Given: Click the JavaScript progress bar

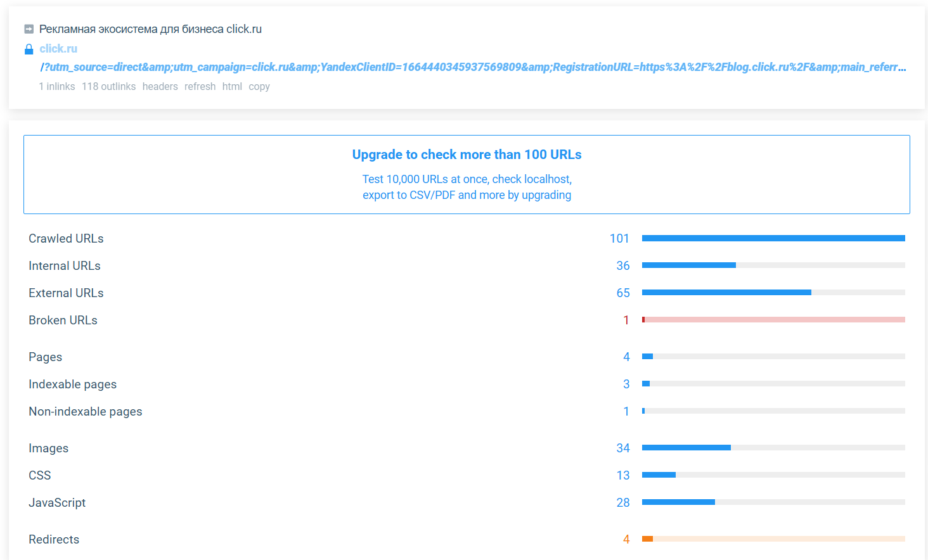Looking at the screenshot, I should tap(773, 502).
